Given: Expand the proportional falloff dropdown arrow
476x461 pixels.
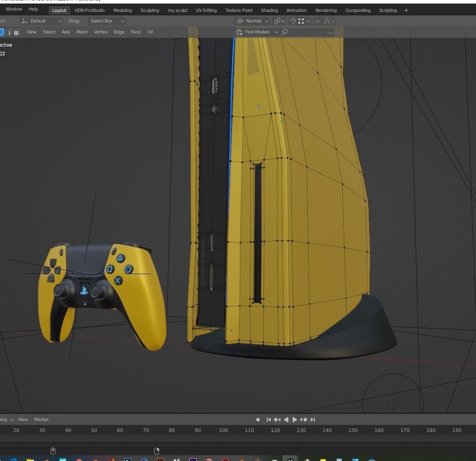Looking at the screenshot, I should click(x=333, y=21).
